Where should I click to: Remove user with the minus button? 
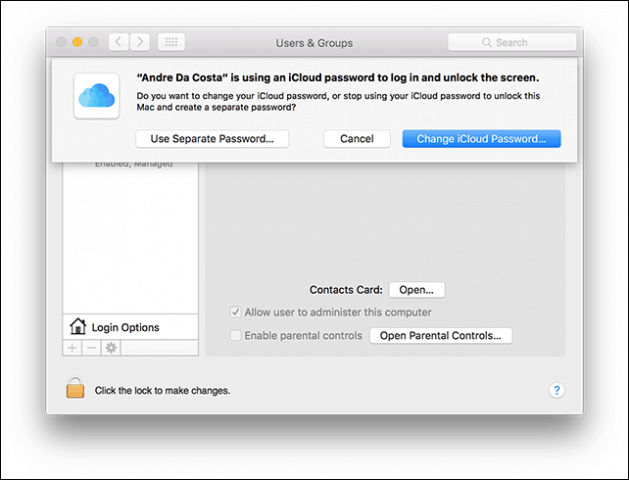click(91, 348)
